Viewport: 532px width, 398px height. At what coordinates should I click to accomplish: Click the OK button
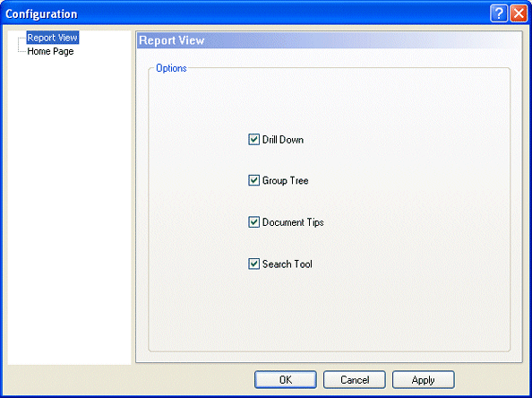[286, 380]
